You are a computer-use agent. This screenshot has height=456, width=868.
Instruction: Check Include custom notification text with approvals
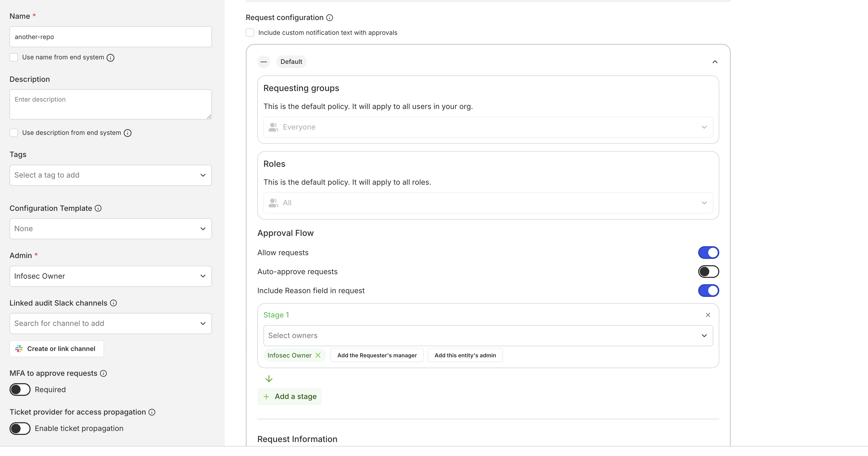point(250,33)
